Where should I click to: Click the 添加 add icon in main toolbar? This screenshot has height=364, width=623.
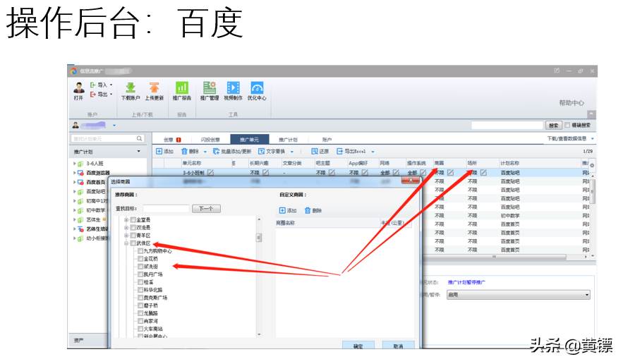159,152
